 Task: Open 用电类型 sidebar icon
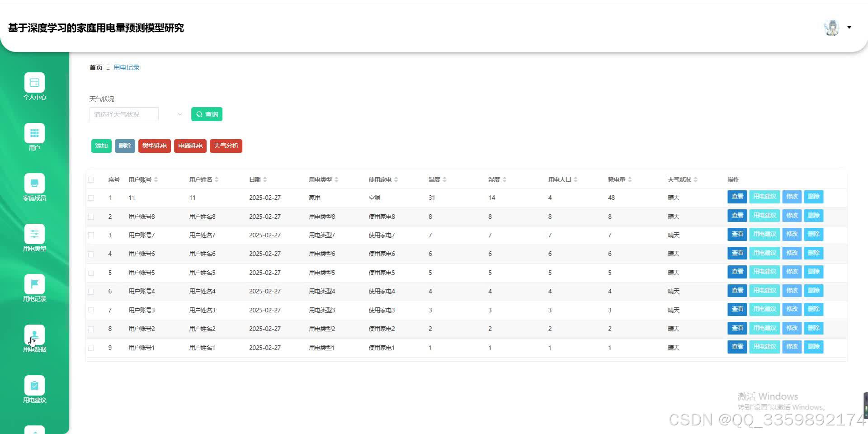click(34, 234)
